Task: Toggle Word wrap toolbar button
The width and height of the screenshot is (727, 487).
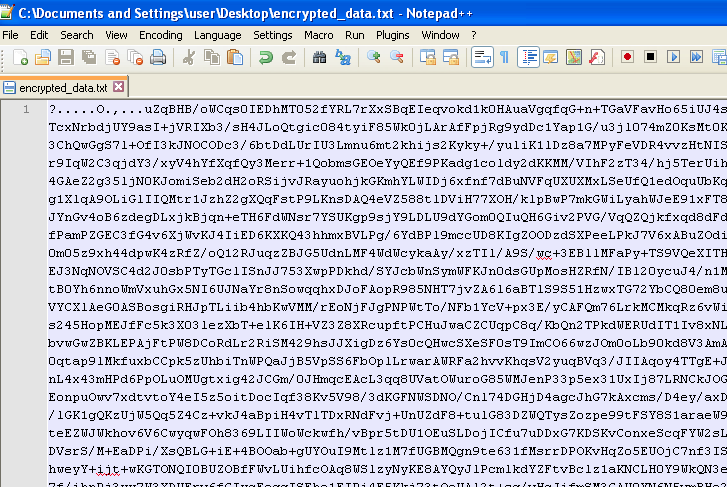Action: [x=482, y=58]
